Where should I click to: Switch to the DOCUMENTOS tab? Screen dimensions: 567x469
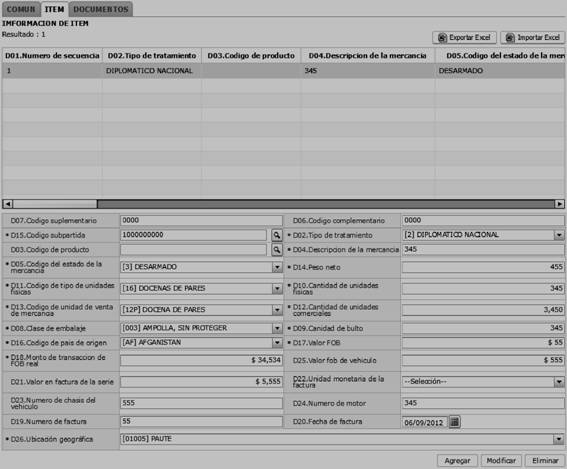(101, 9)
